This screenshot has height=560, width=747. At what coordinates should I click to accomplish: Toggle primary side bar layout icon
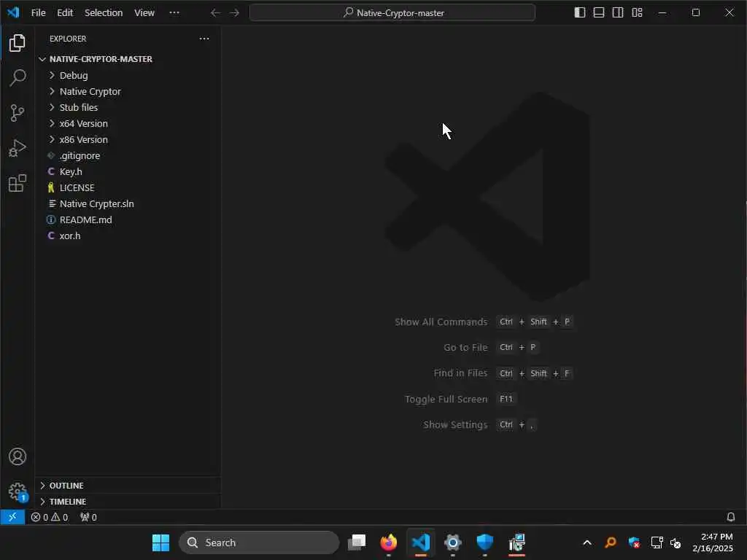(580, 13)
